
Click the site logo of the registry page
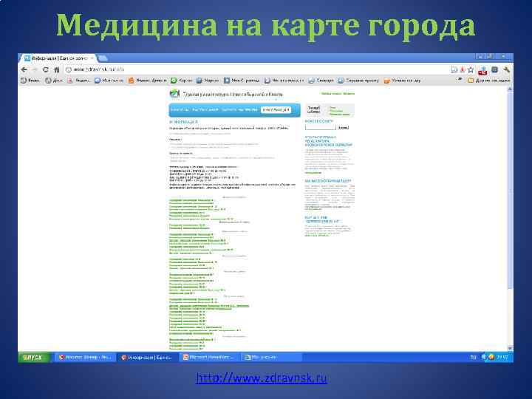pyautogui.click(x=174, y=94)
